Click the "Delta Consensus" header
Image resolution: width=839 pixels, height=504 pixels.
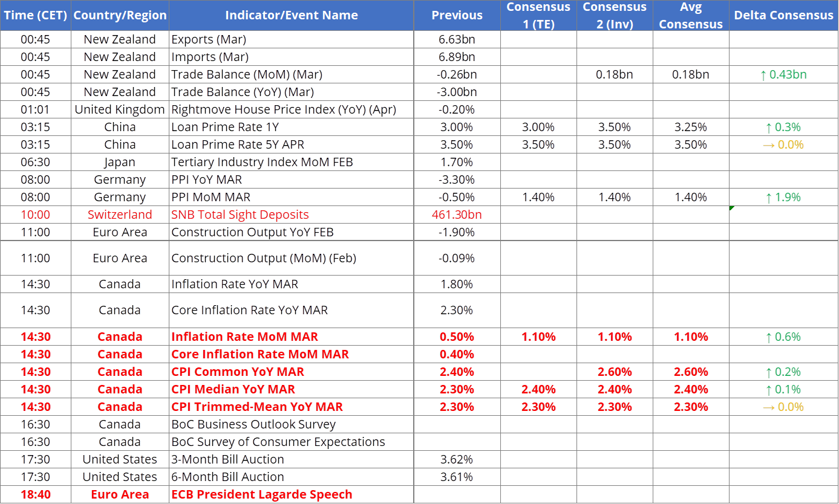[x=783, y=15]
